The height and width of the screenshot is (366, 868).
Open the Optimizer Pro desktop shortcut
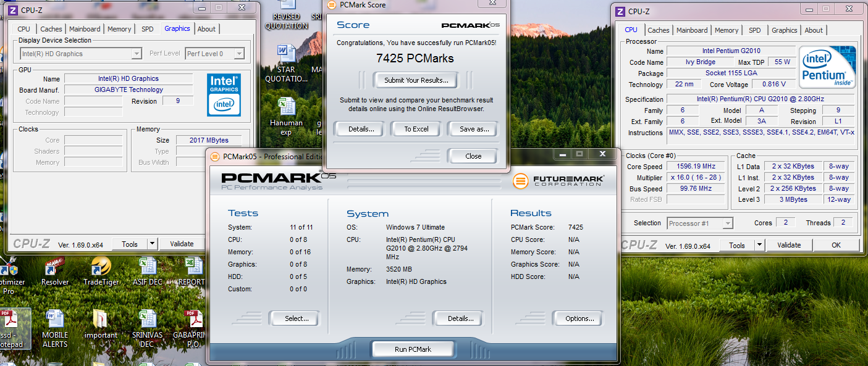(11, 277)
